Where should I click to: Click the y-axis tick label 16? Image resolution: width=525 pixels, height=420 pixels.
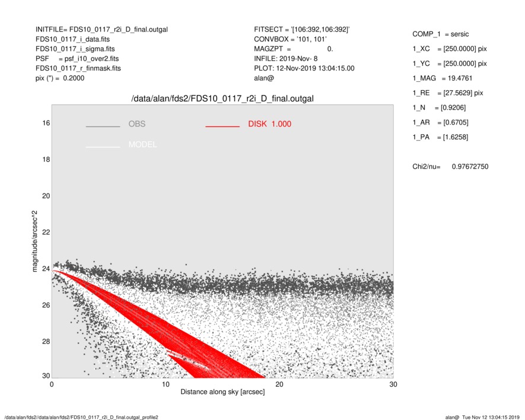(46, 123)
